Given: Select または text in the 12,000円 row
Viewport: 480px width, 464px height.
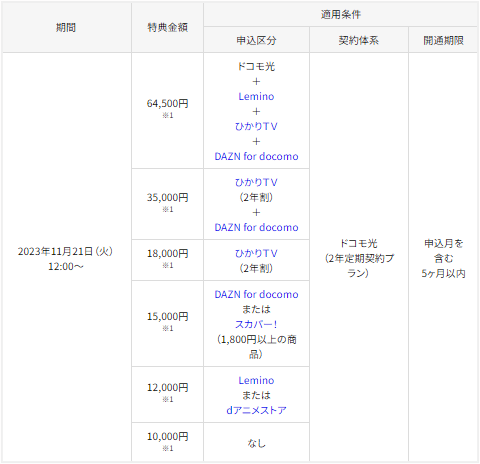Looking at the screenshot, I should (256, 395).
